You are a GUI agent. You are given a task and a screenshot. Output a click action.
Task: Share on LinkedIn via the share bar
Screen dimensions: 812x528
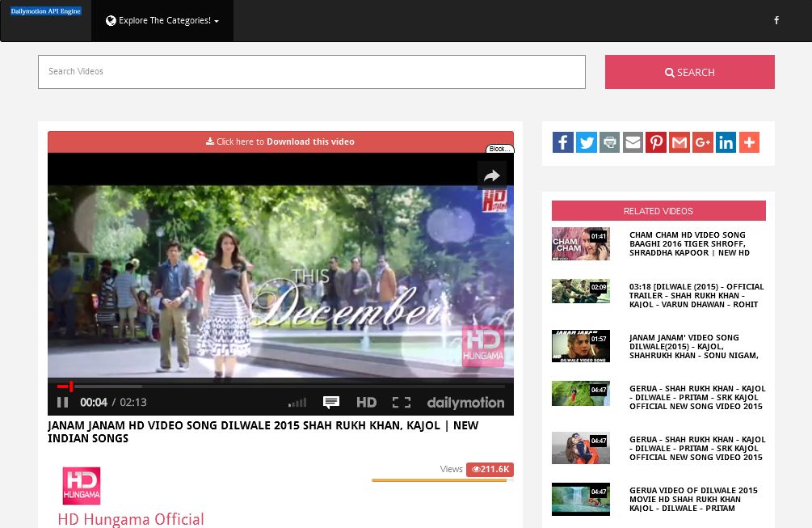pos(726,142)
